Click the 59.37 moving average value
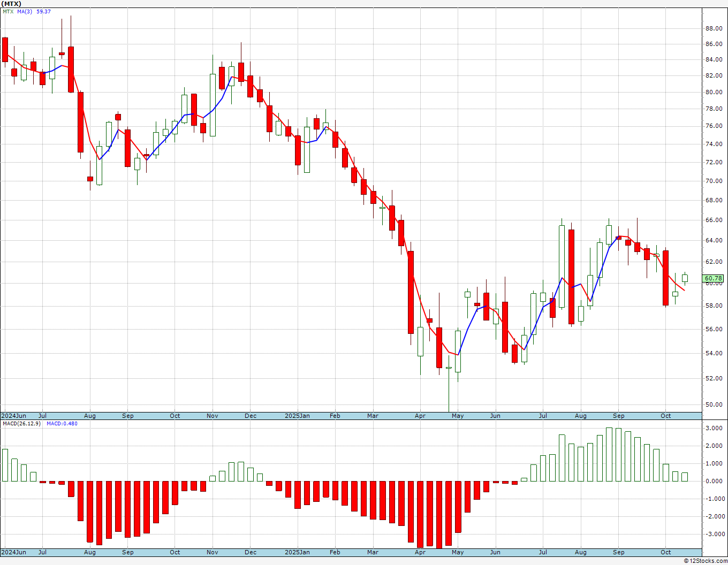 pos(44,11)
